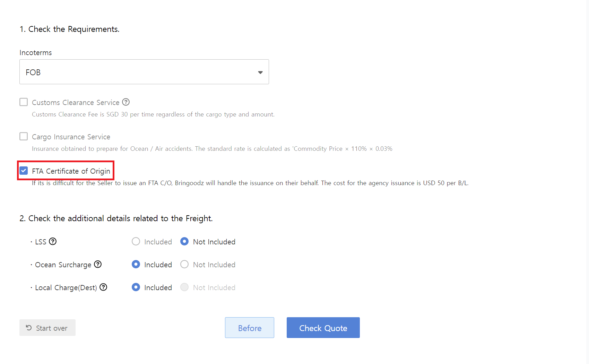The width and height of the screenshot is (589, 364).
Task: Select Included radio for LSS
Action: [136, 242]
